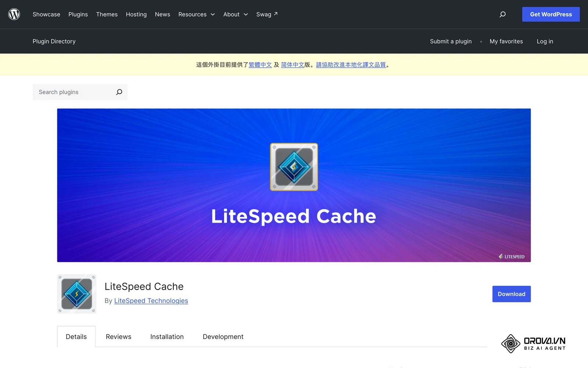Click the WordPress logo icon
Viewport: 588px width, 368px height.
[14, 14]
